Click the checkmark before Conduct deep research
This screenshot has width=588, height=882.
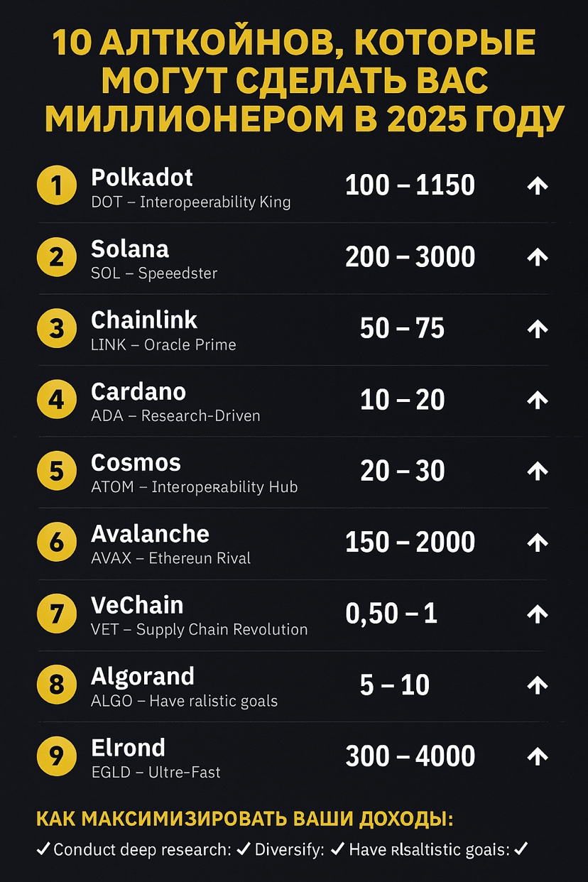[43, 849]
